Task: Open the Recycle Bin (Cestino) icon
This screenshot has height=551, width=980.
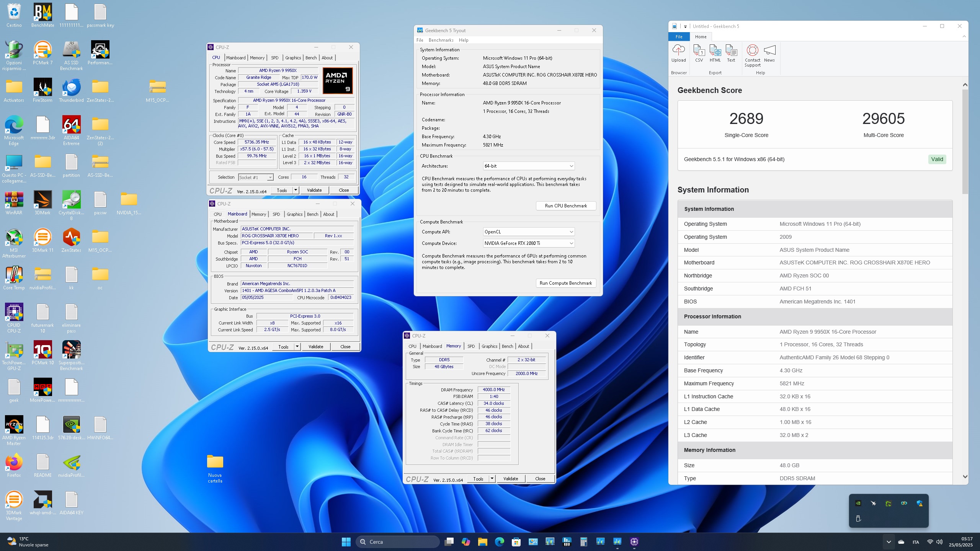Action: pos(14,15)
